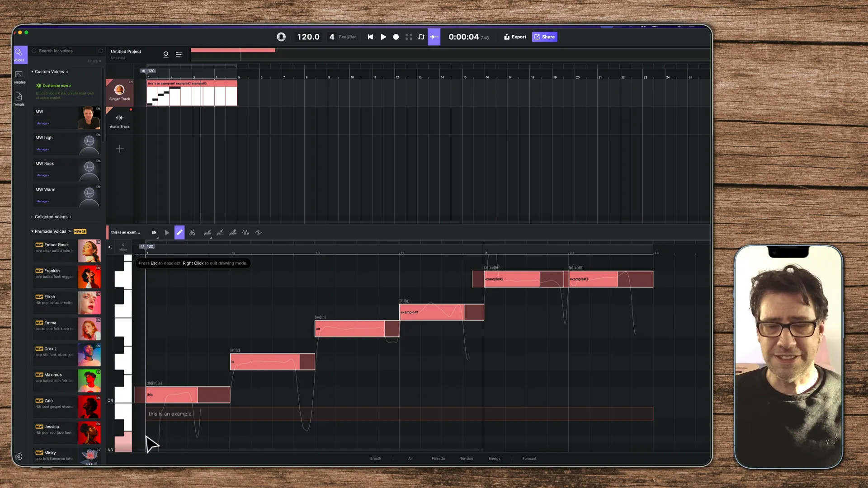868x488 pixels.
Task: Click the Voices tab in the sidebar
Action: pos(19,54)
